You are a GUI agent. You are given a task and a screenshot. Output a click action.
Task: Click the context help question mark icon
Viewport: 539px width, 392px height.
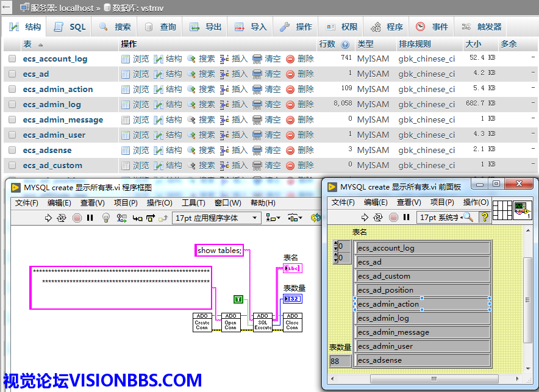click(485, 217)
